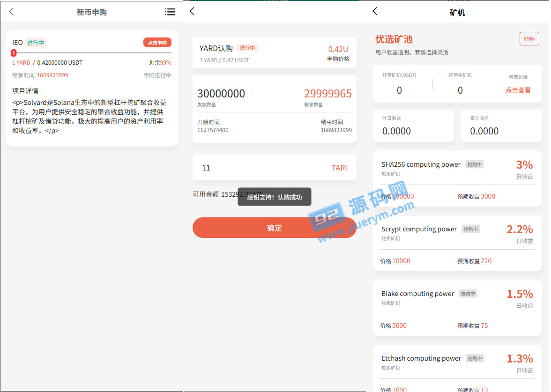The image size is (551, 392).
Task: Click the 进行中 tag next to YARD认购
Action: [x=247, y=48]
